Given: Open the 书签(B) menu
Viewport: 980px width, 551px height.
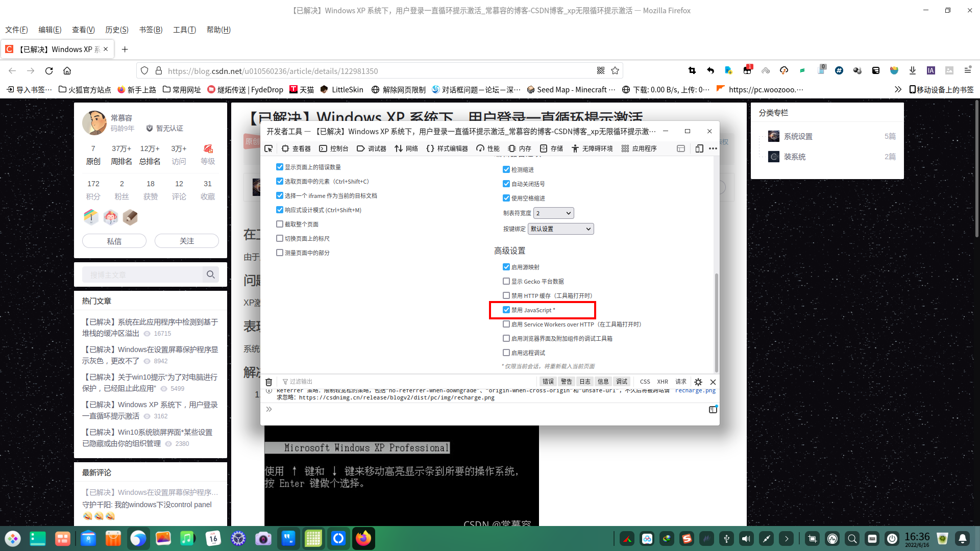Looking at the screenshot, I should (151, 30).
